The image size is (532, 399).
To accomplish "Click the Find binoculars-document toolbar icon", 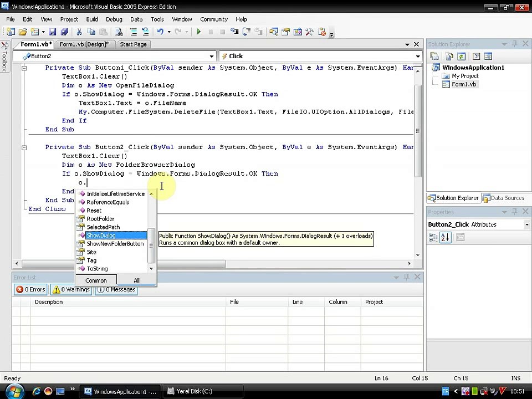I will click(119, 32).
